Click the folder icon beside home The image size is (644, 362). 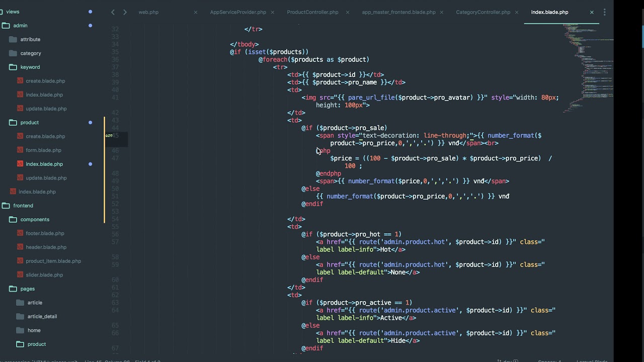(x=20, y=330)
